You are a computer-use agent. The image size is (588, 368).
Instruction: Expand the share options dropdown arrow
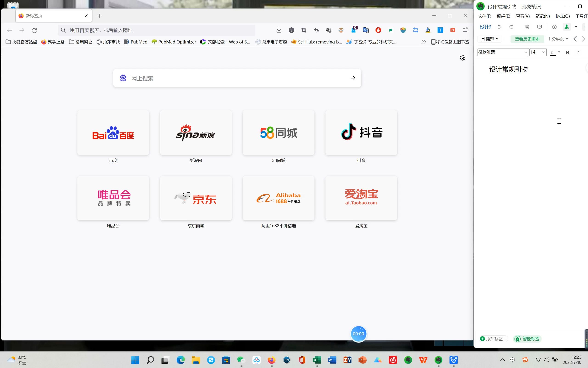(576, 27)
